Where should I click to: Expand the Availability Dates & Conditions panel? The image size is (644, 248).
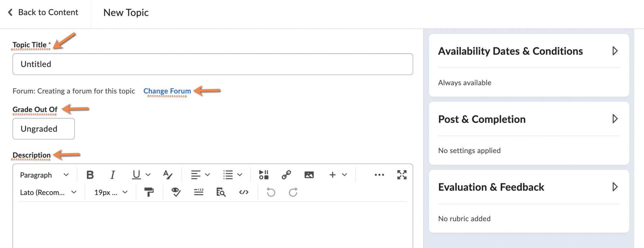(615, 51)
